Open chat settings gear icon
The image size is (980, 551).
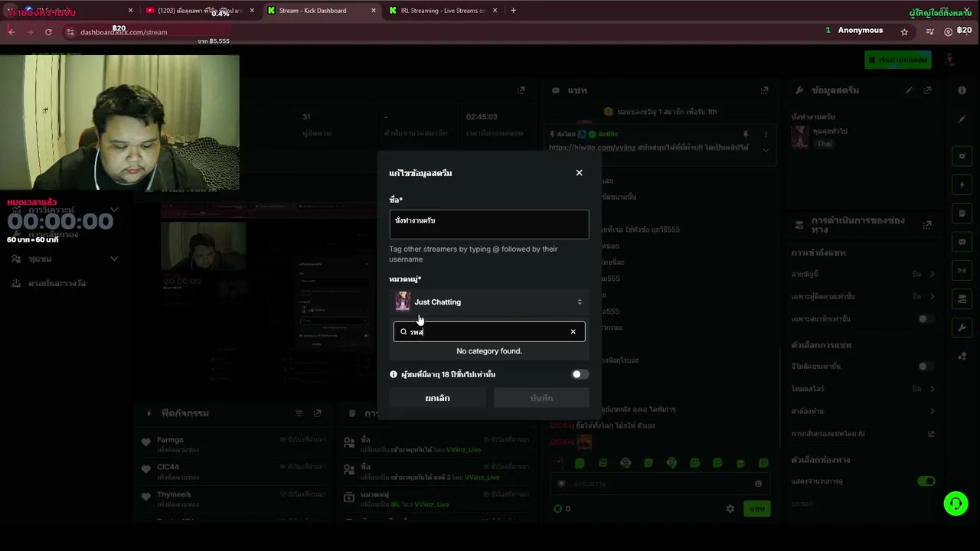[x=730, y=508]
